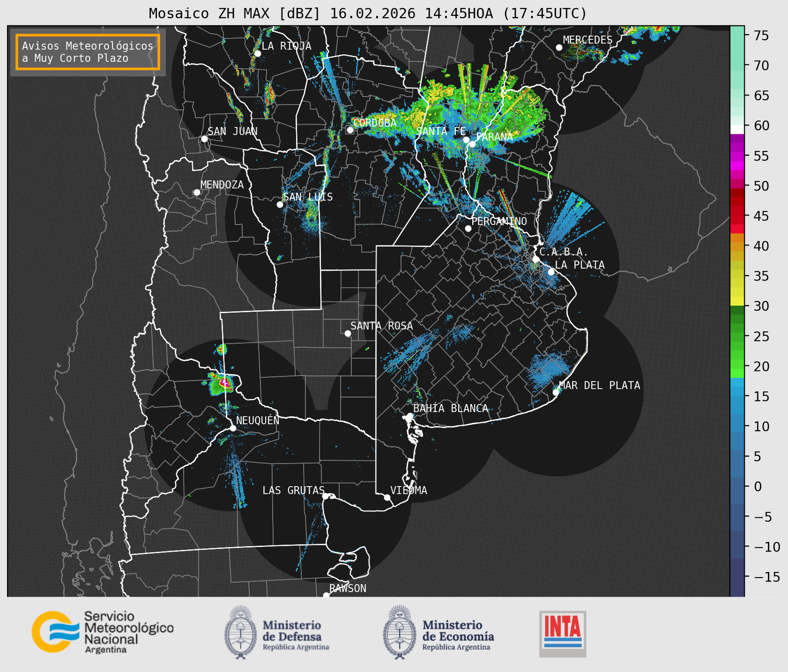This screenshot has width=788, height=672.
Task: Select the Mendoza city marker dot
Action: pos(197,193)
